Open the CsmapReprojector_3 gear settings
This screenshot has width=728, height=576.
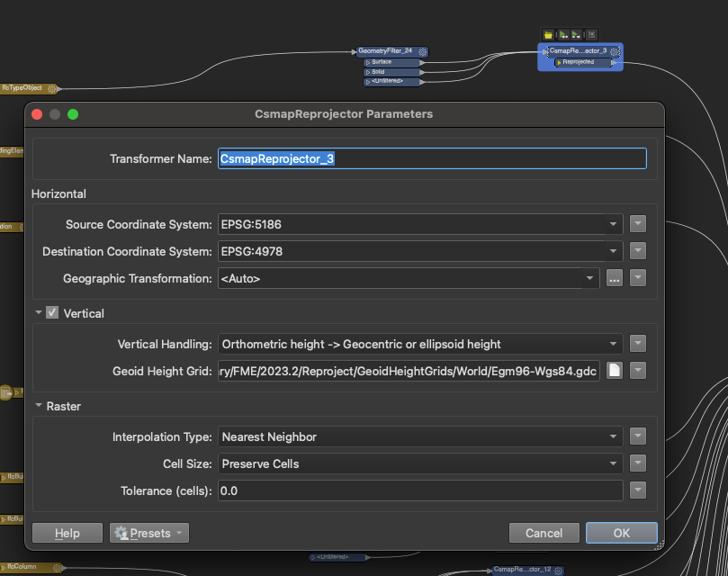[x=615, y=51]
